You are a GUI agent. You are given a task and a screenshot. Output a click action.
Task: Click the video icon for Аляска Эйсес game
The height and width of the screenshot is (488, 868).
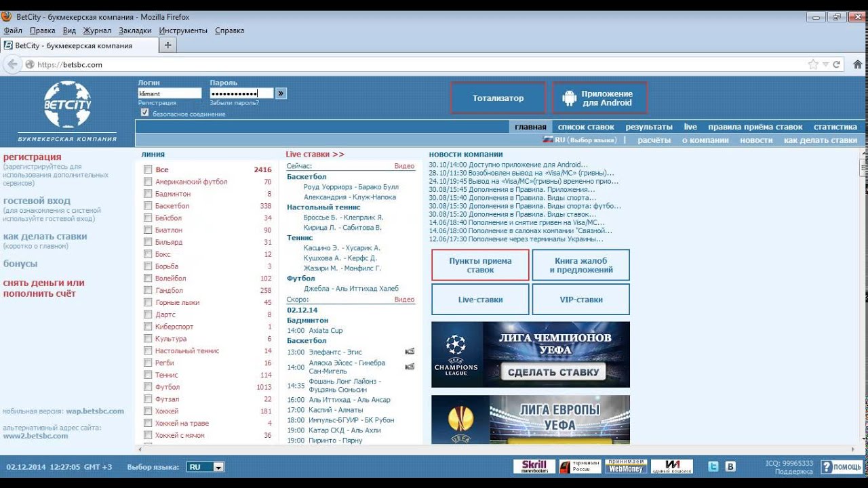click(410, 367)
